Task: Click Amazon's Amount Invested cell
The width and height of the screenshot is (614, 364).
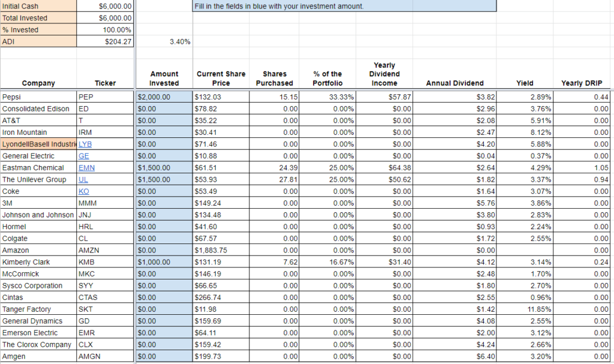Action: (164, 250)
